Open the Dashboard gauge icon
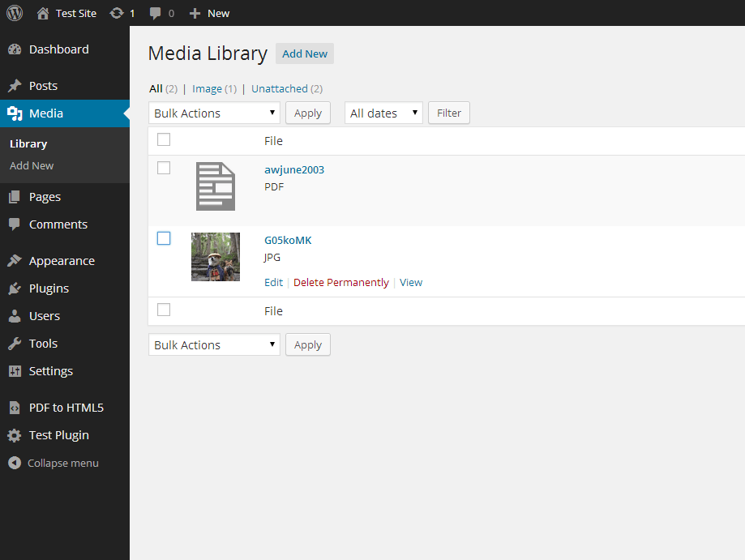This screenshot has height=560, width=745. tap(15, 49)
